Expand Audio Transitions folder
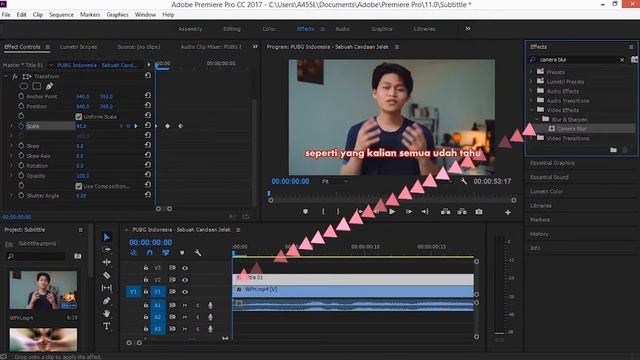This screenshot has height=360, width=640. click(x=531, y=100)
